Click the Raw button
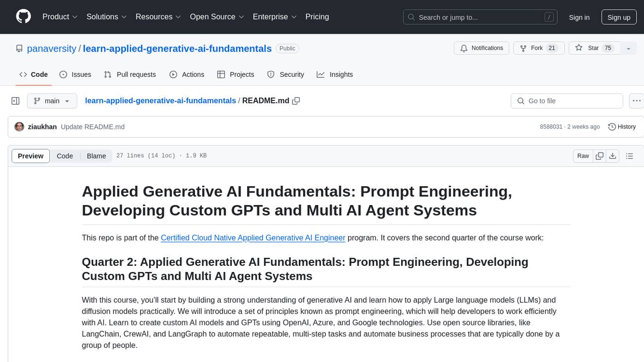The image size is (644, 362). [x=583, y=156]
